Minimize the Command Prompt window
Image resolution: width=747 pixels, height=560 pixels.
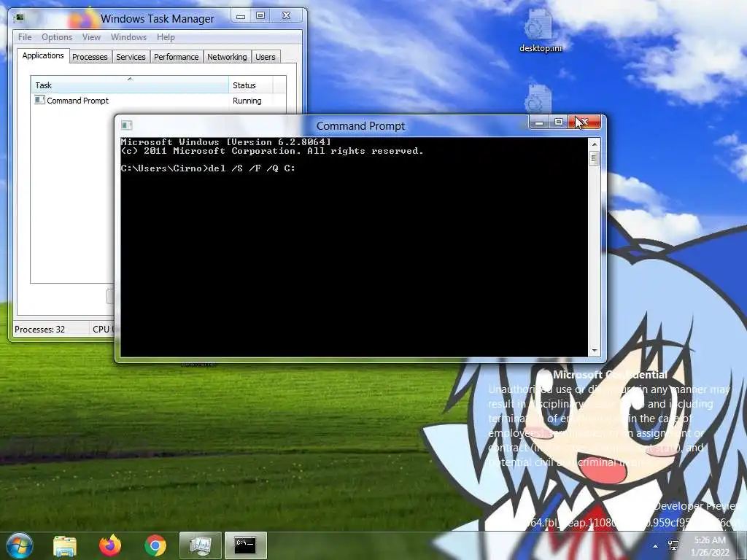point(539,122)
